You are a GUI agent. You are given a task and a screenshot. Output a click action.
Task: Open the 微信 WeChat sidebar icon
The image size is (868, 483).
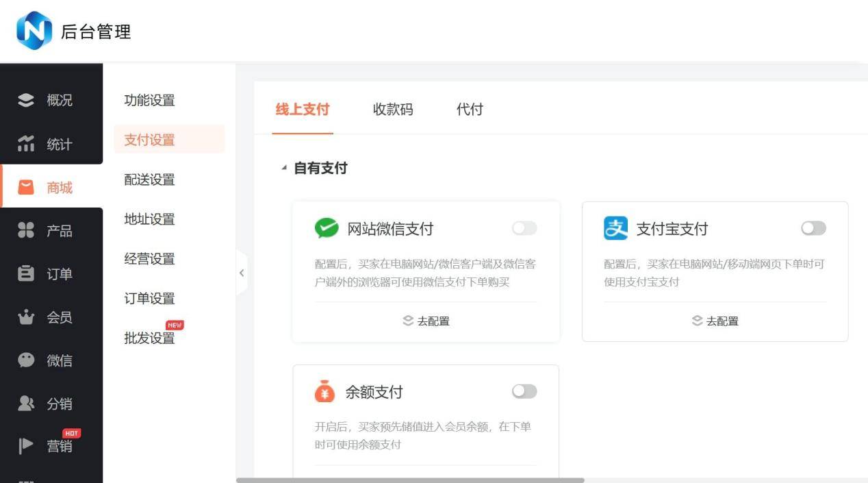click(x=26, y=360)
